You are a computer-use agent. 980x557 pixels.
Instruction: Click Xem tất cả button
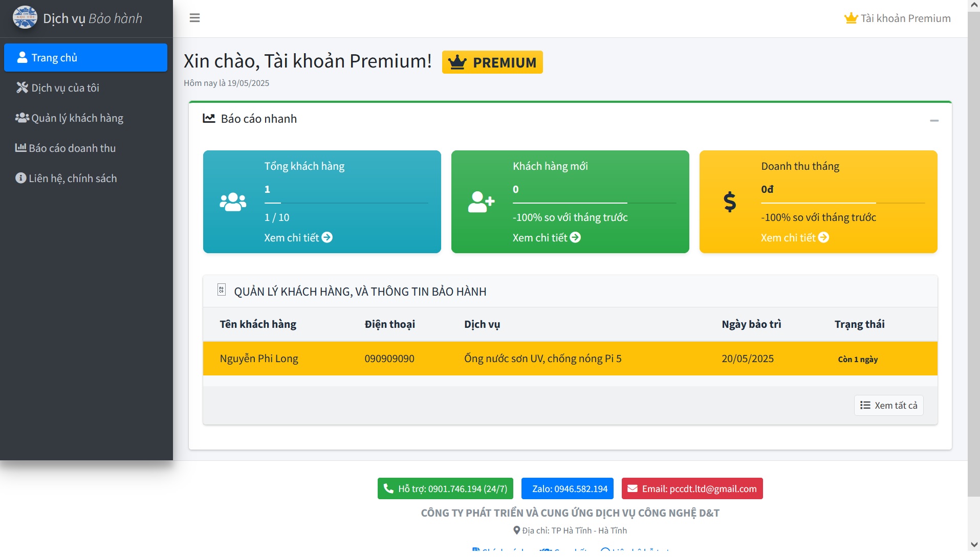(888, 406)
